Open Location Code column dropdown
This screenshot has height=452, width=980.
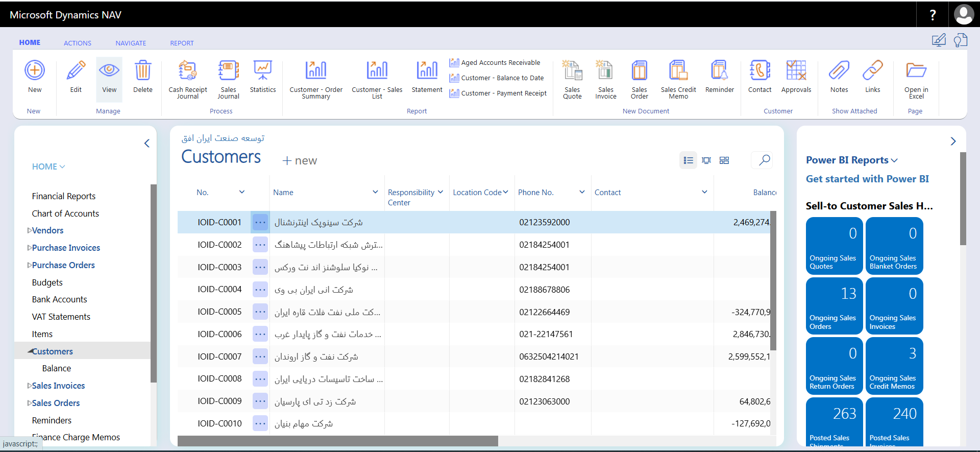pos(506,192)
